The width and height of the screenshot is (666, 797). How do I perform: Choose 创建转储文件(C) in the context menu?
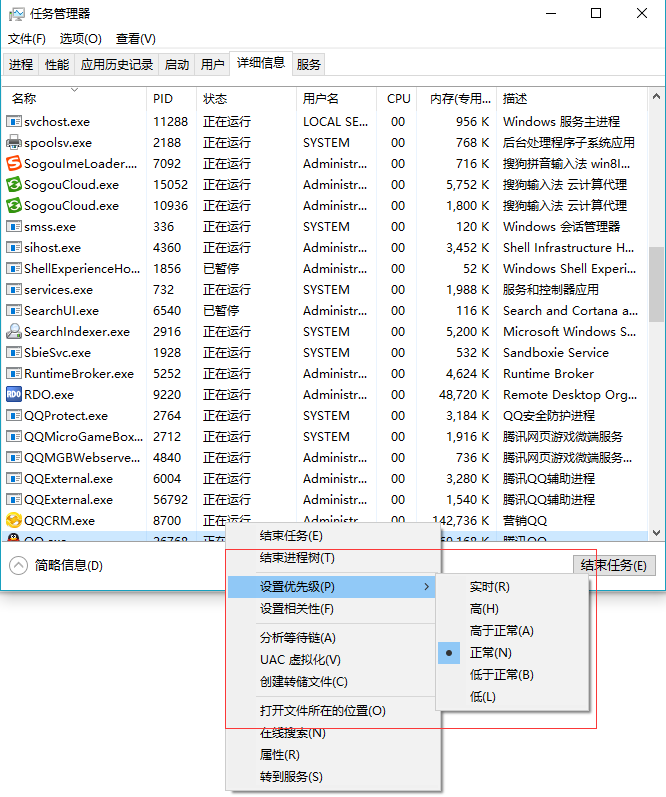pyautogui.click(x=333, y=682)
